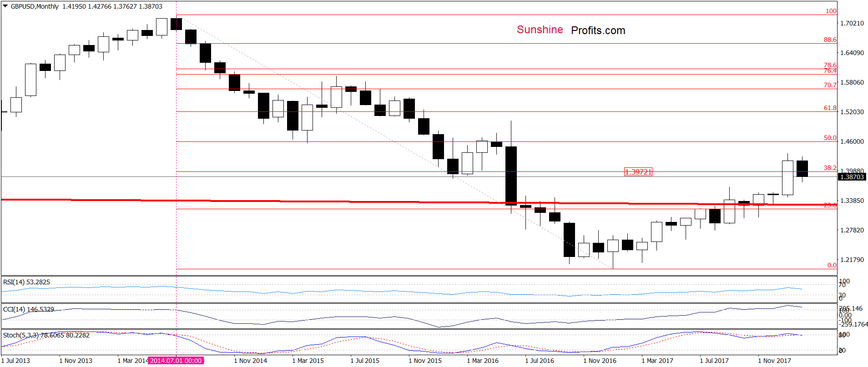Screen dimensions: 868x367
Task: Click the 1 Jul 2017 time axis label
Action: (714, 361)
